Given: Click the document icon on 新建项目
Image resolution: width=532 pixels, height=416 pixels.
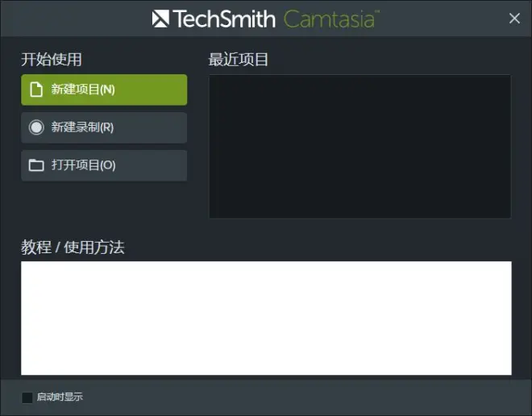Looking at the screenshot, I should coord(36,89).
